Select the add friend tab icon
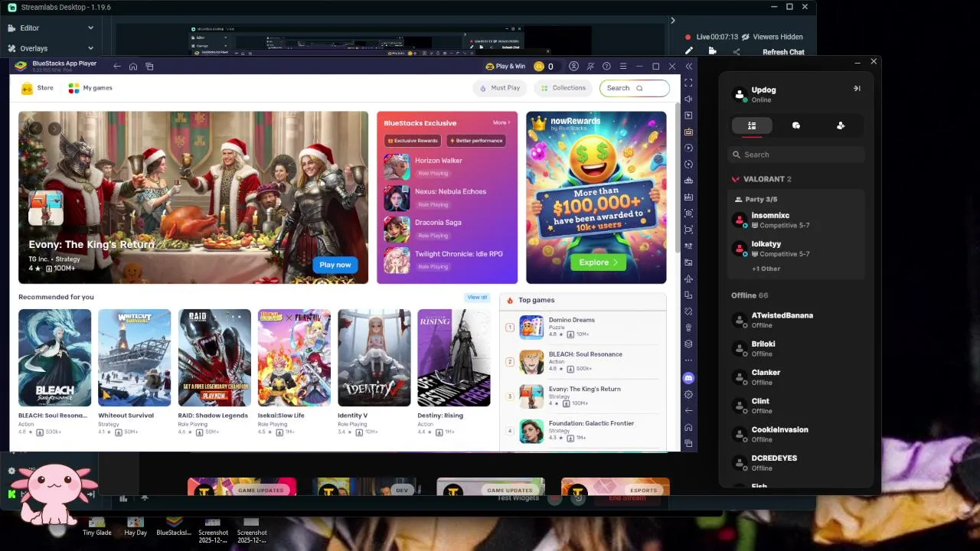The width and height of the screenshot is (980, 551). click(841, 126)
